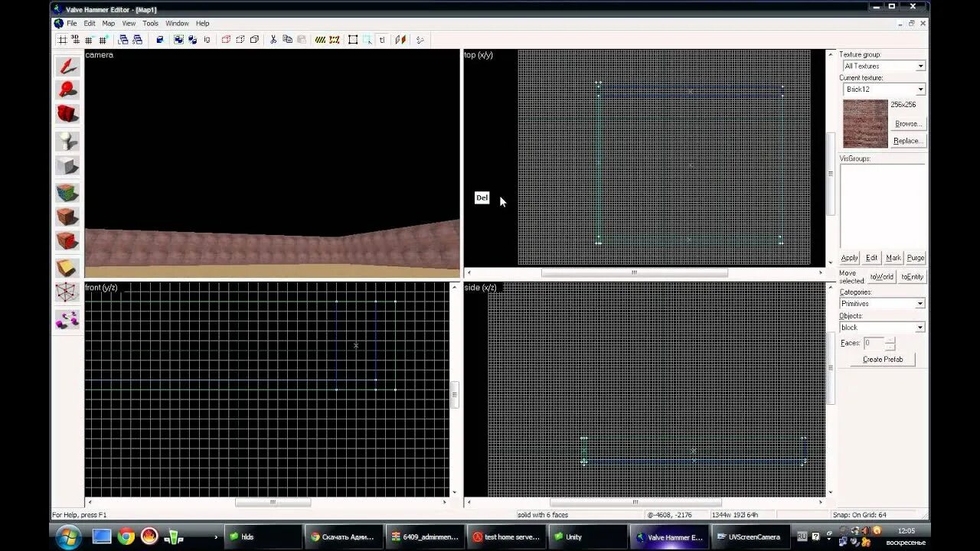Toggle the ignore groups 'ig' icon
The width and height of the screenshot is (980, 551).
coord(207,40)
